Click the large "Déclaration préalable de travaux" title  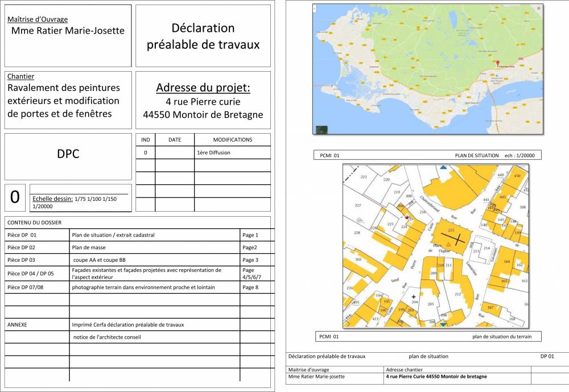pos(203,36)
